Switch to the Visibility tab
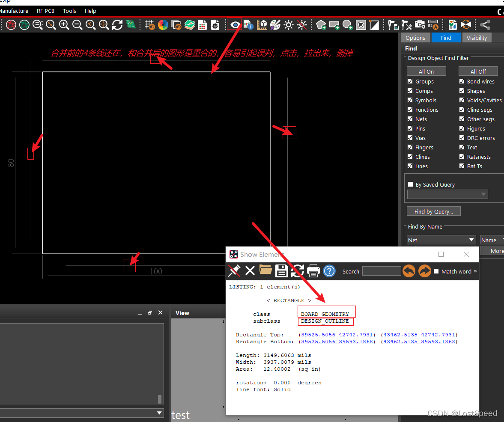 pos(477,38)
